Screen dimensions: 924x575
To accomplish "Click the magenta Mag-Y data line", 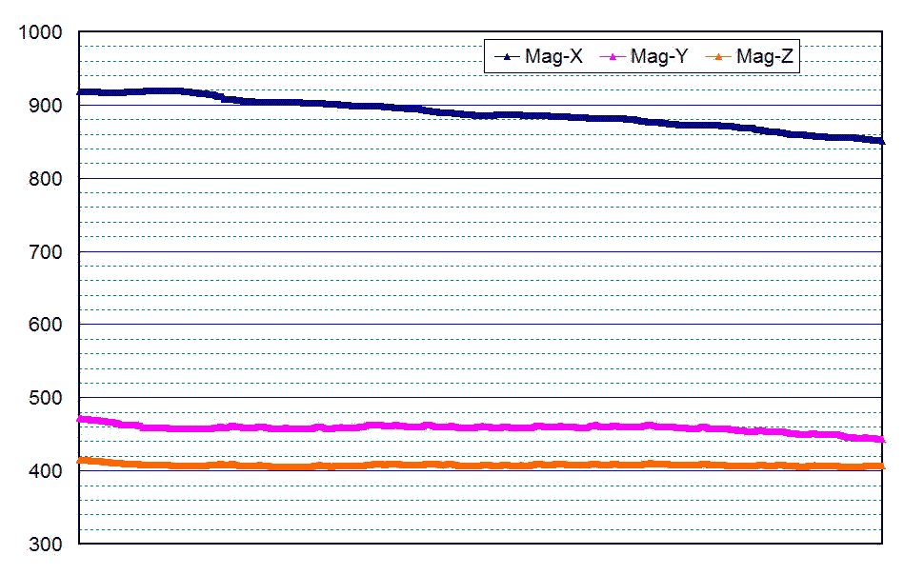I will tap(476, 426).
